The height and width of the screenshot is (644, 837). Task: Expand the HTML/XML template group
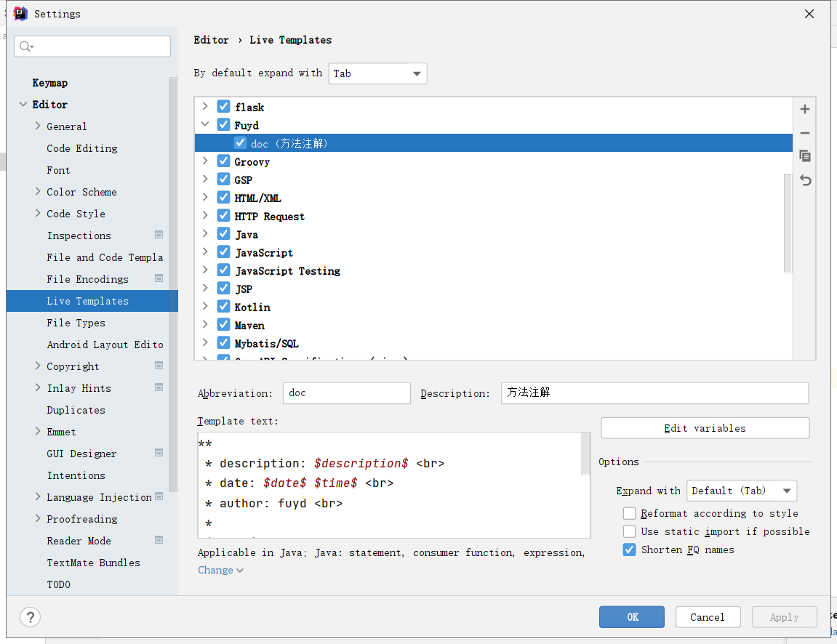(205, 198)
